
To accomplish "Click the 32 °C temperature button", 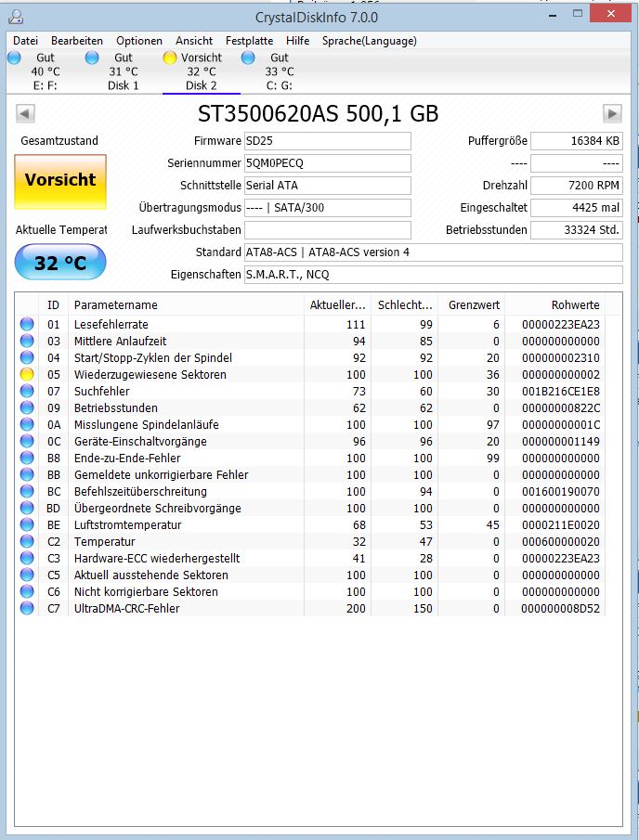I will click(x=60, y=263).
